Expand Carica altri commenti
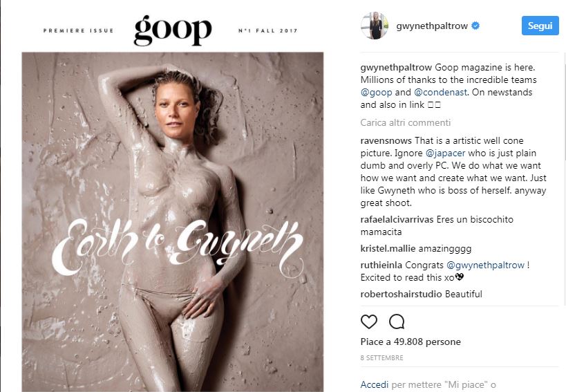566x392 pixels. 406,123
